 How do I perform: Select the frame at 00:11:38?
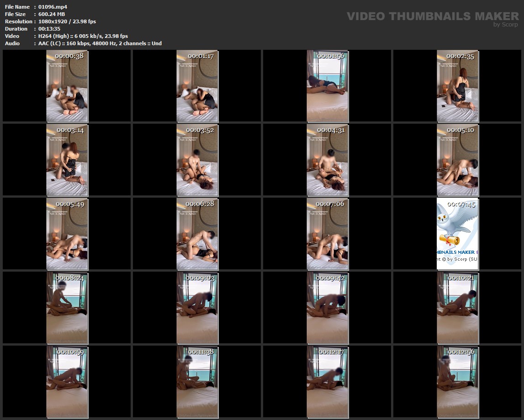[197, 382]
